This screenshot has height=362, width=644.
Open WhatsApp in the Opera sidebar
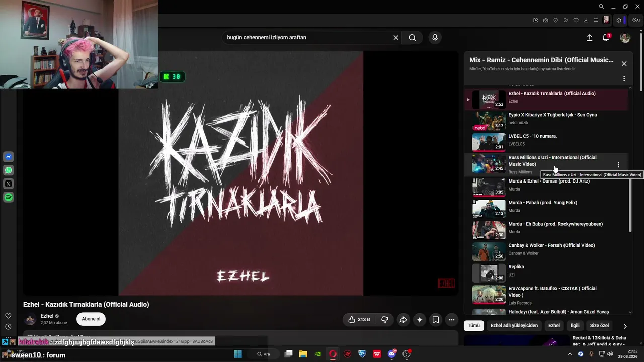(x=9, y=170)
